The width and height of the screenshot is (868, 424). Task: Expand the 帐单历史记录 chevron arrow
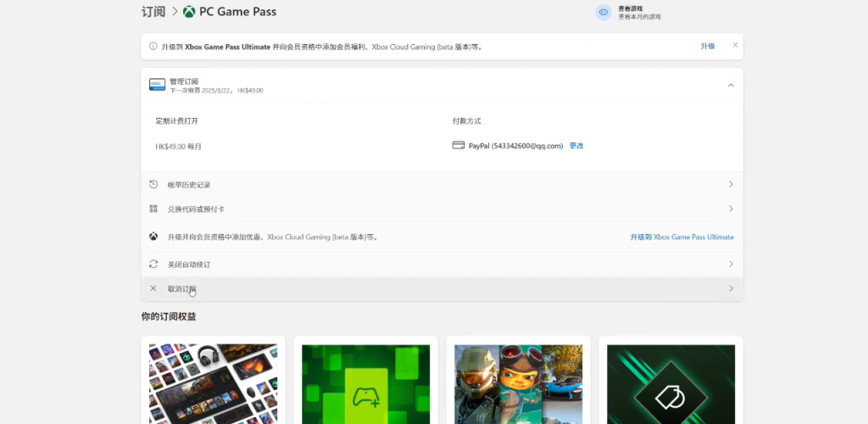click(731, 184)
